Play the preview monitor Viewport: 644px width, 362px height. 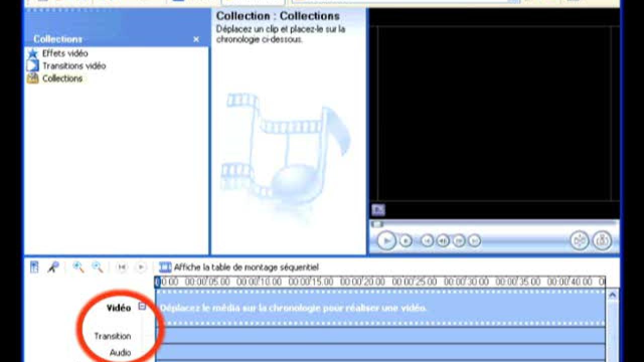386,241
